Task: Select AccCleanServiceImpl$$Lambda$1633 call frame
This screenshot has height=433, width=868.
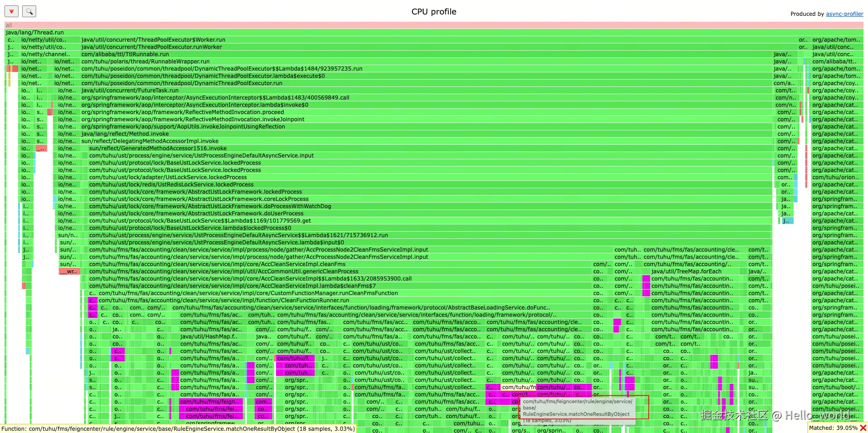Action: pyautogui.click(x=340, y=279)
